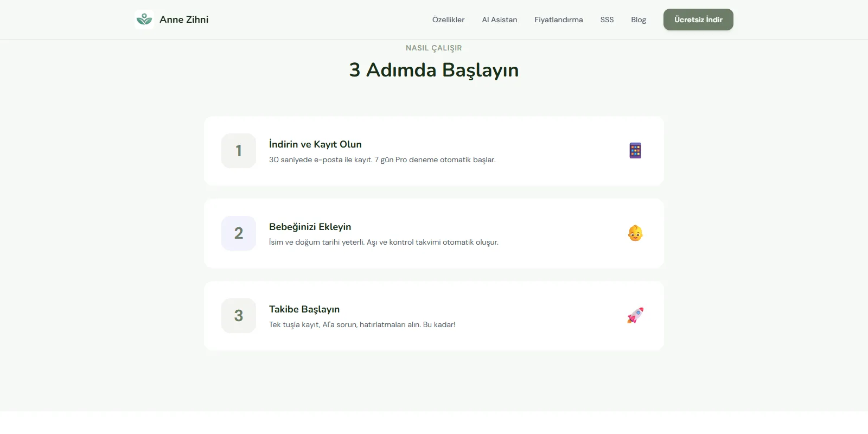Click the İndirin ve Kayıt Olun heading
The height and width of the screenshot is (434, 868).
click(x=315, y=144)
